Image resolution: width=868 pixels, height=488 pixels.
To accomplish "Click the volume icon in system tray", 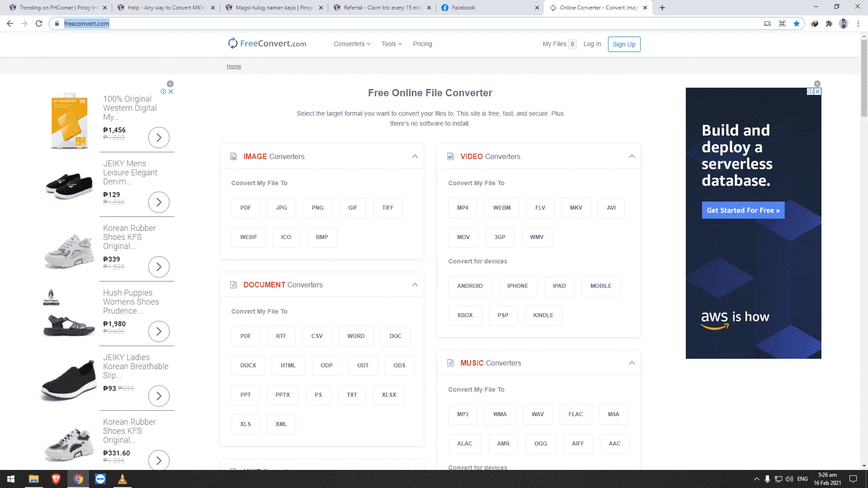I will (789, 479).
